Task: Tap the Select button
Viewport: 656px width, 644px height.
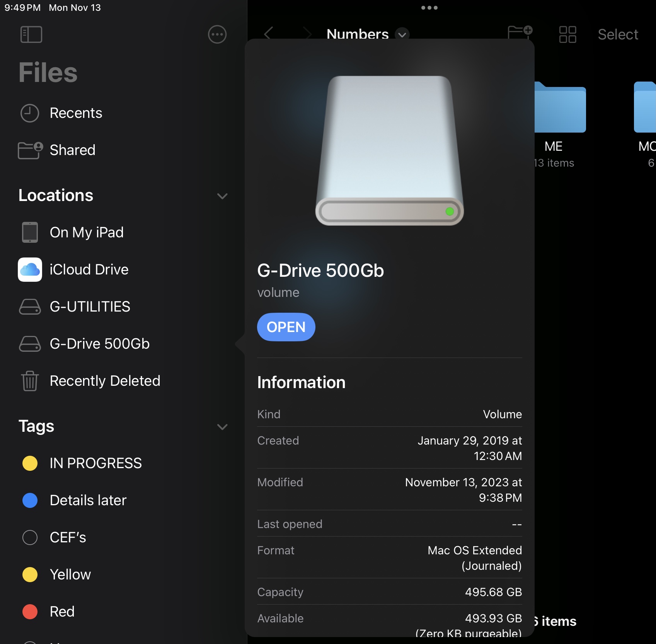Action: click(618, 34)
